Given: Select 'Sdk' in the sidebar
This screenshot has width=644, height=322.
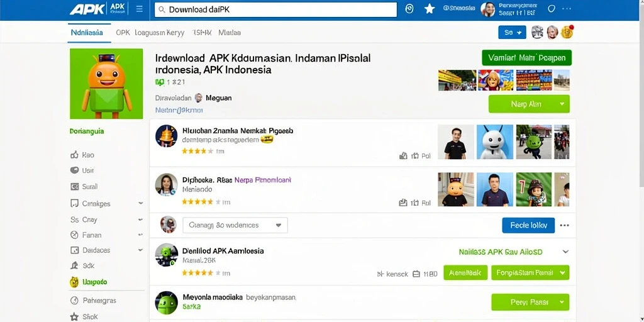Looking at the screenshot, I should point(82,266).
